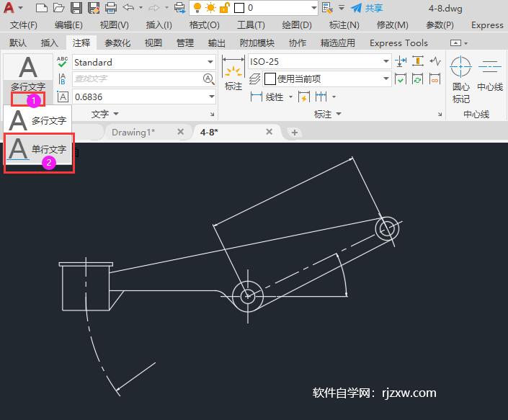
Task: Click the Quick Dimension lightning icon
Action: click(x=304, y=97)
